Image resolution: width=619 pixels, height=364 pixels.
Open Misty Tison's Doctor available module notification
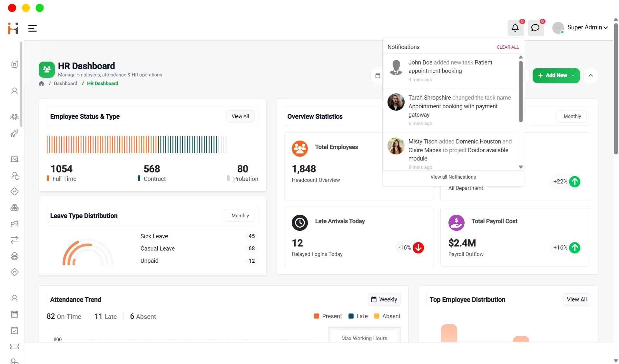coord(451,152)
